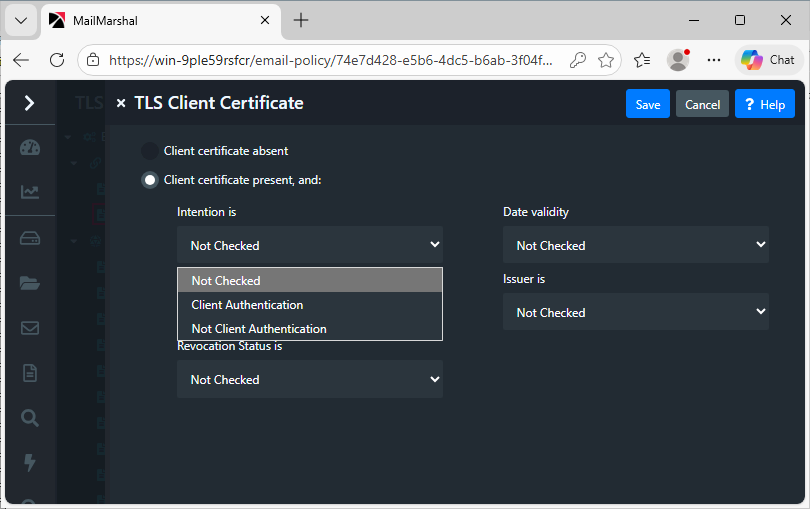Click the magnifier search sidebar icon

coord(30,418)
